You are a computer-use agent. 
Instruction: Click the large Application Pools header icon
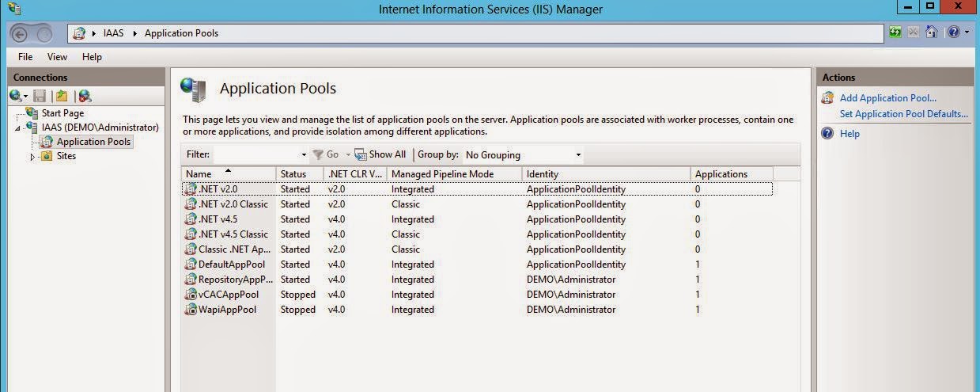pos(193,89)
